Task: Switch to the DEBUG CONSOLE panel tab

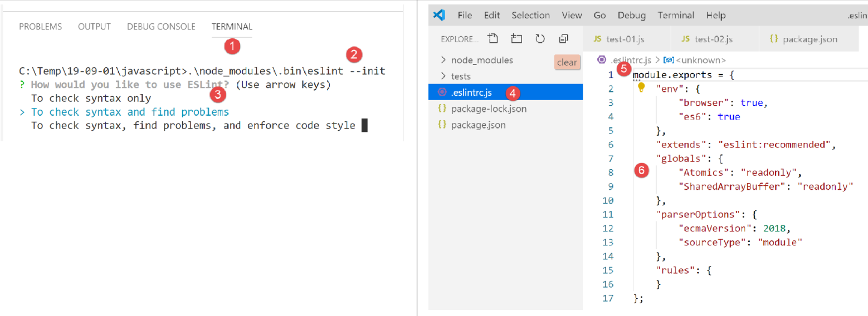Action: coord(161,27)
